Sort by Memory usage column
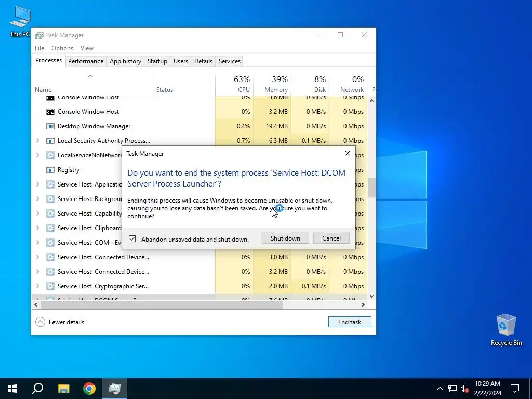Viewport: 532px width, 399px height. (272, 84)
